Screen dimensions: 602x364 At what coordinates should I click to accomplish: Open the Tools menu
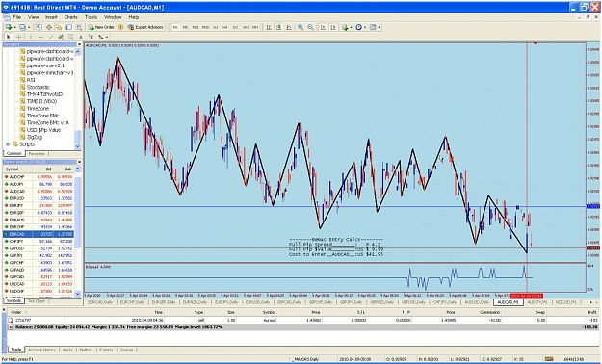pyautogui.click(x=91, y=17)
